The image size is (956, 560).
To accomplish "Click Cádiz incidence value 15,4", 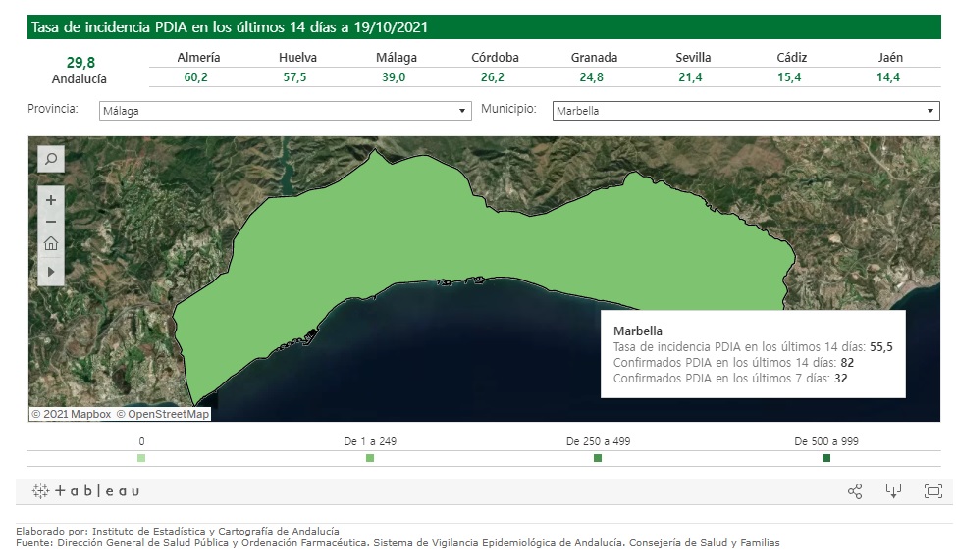I will tap(789, 77).
